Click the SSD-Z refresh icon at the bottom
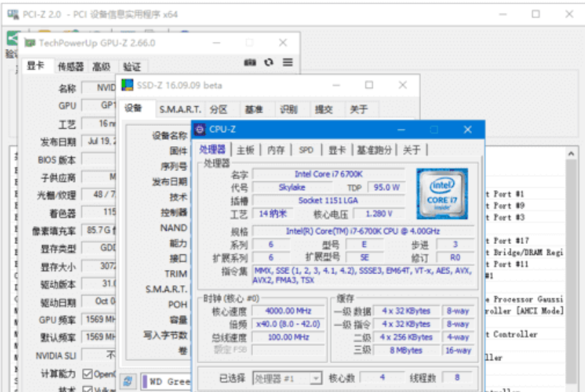This screenshot has width=585, height=392. tap(128, 381)
